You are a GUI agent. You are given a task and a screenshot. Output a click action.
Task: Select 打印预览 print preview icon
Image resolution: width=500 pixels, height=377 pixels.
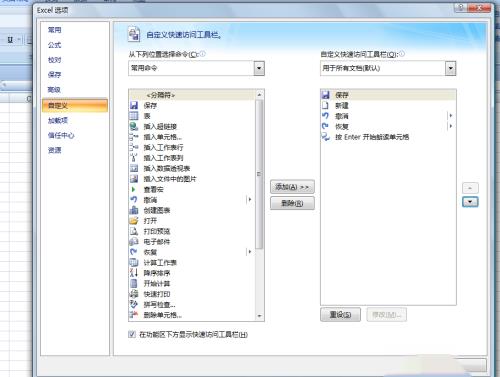point(134,231)
